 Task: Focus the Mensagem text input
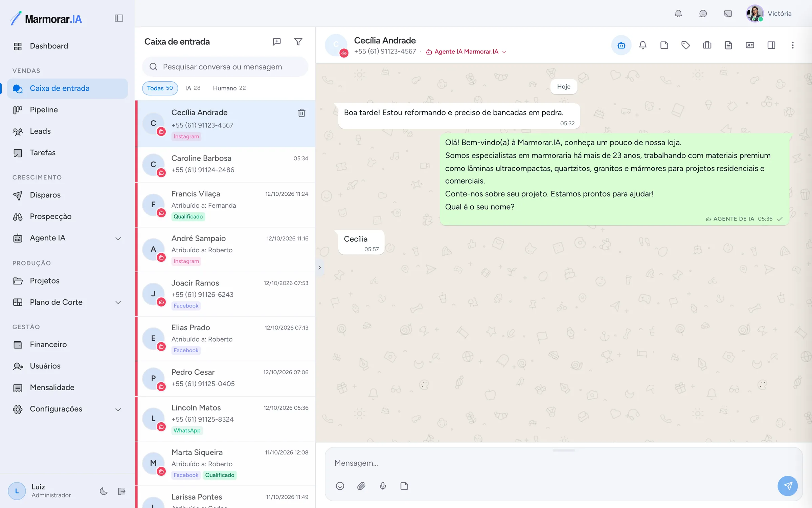[x=563, y=463]
